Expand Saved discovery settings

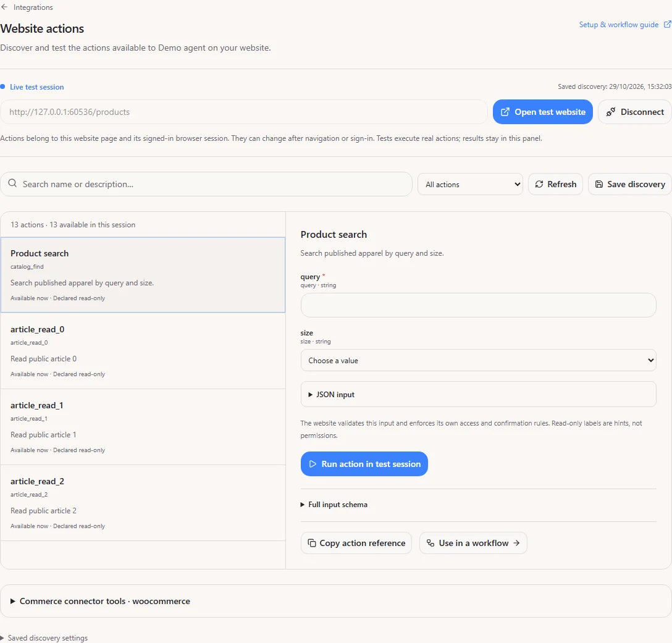point(44,638)
